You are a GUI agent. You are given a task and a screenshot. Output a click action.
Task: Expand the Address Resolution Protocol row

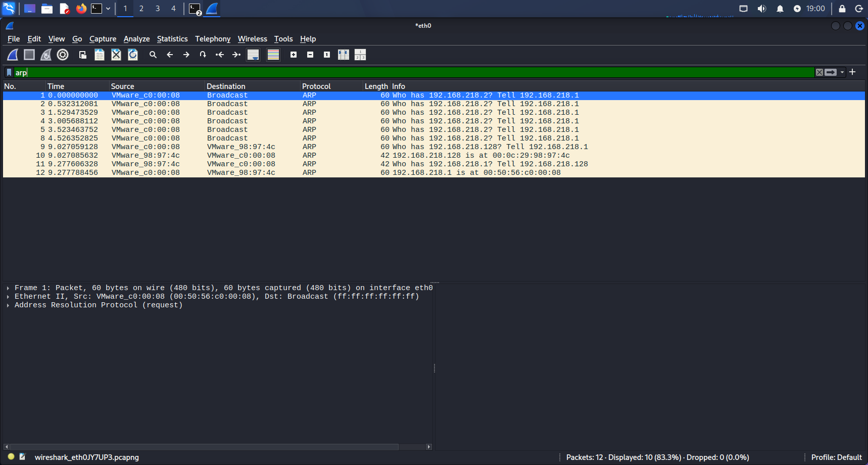[x=8, y=305]
